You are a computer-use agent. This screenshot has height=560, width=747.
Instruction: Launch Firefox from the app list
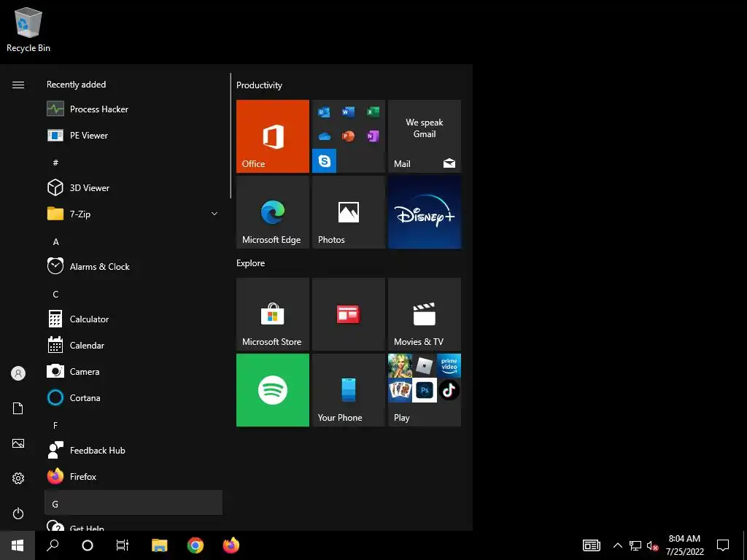pyautogui.click(x=133, y=476)
